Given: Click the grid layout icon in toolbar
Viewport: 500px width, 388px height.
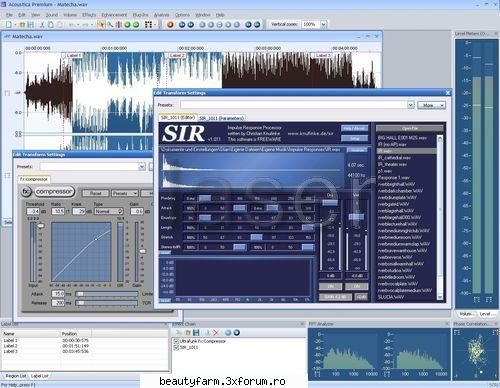Looking at the screenshot, I should click(149, 25).
